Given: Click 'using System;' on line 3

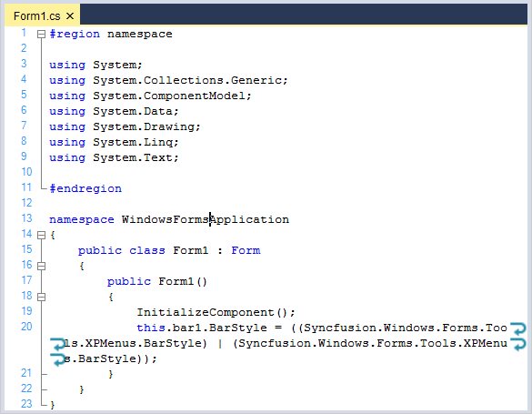Looking at the screenshot, I should click(x=95, y=65).
